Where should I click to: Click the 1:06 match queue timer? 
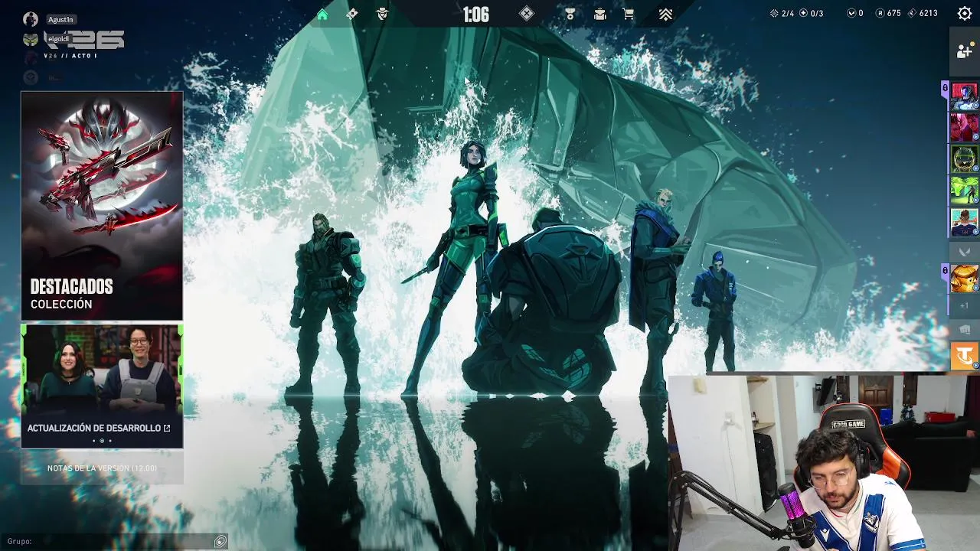click(x=475, y=15)
